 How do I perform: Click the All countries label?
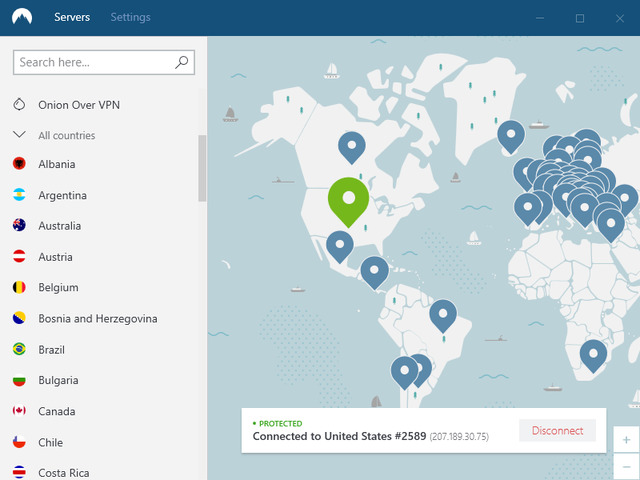[x=67, y=136]
